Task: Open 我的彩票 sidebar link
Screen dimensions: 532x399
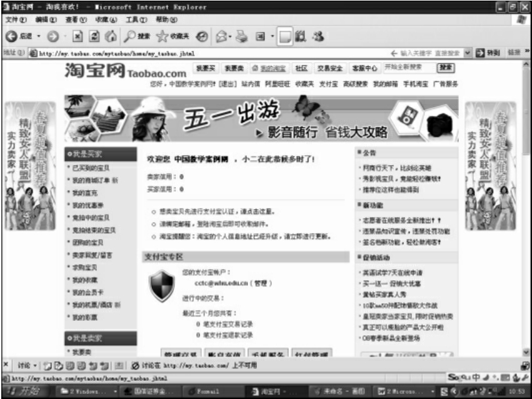Action: (x=85, y=317)
